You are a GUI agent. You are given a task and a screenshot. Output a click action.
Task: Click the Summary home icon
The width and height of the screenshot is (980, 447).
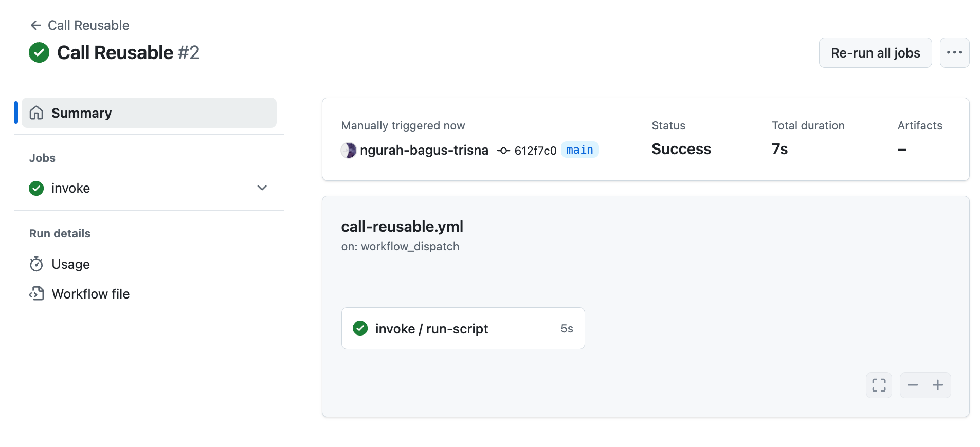pyautogui.click(x=37, y=113)
